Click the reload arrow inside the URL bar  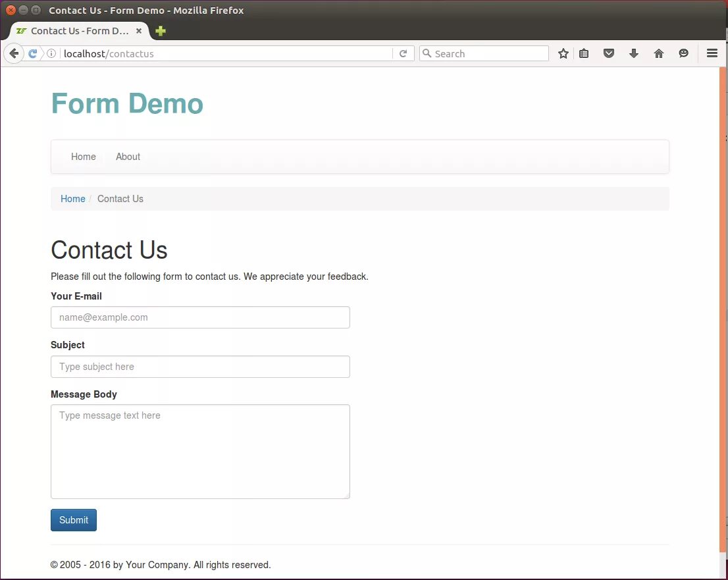pyautogui.click(x=403, y=53)
